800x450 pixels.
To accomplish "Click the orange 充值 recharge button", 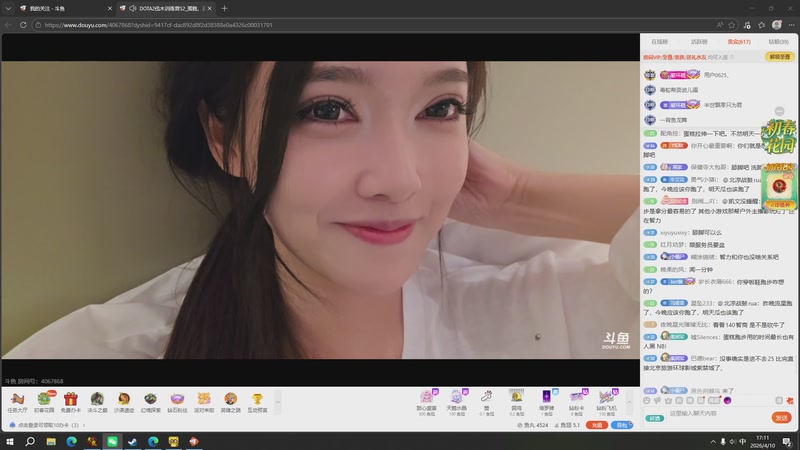I will click(596, 425).
